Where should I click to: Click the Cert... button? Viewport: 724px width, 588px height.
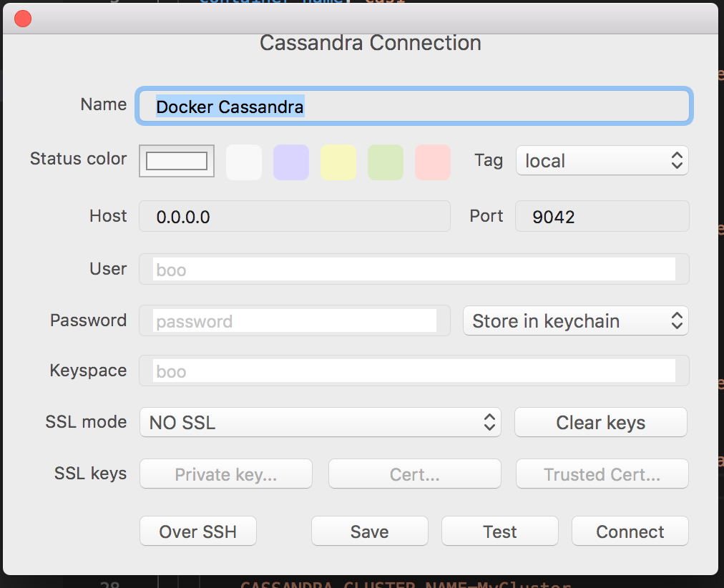pos(415,474)
